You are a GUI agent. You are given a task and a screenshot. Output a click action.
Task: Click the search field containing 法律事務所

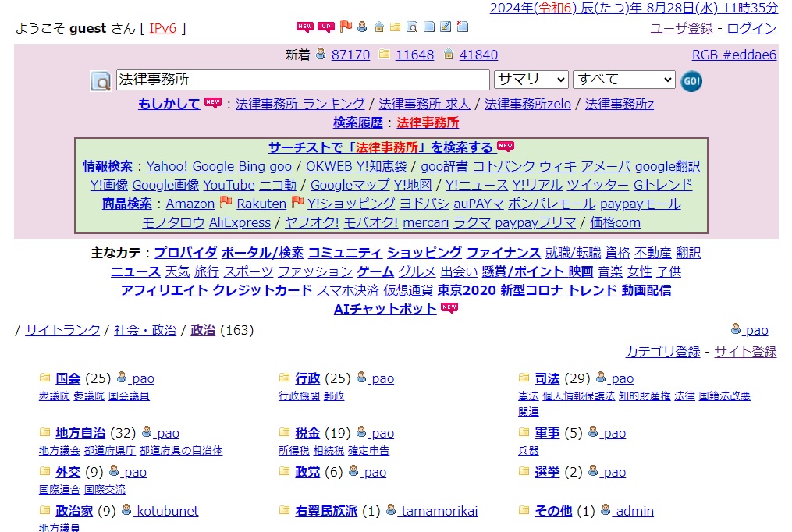pyautogui.click(x=303, y=80)
